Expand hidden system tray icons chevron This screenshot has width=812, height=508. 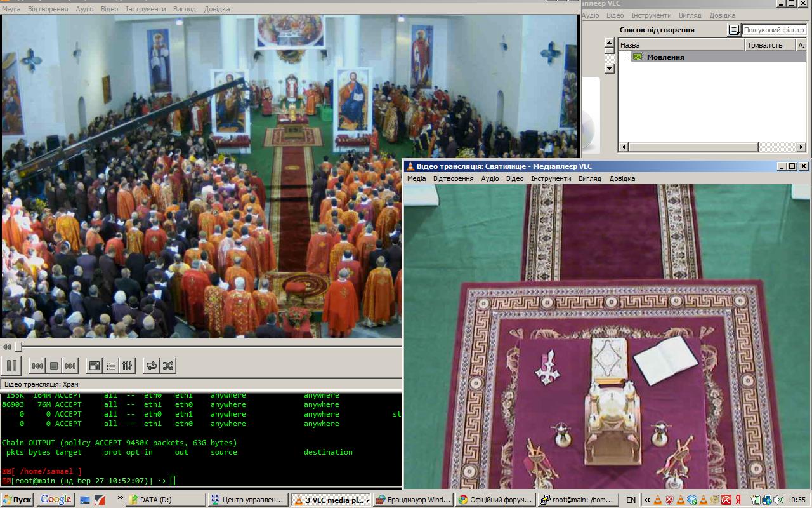[x=646, y=500]
